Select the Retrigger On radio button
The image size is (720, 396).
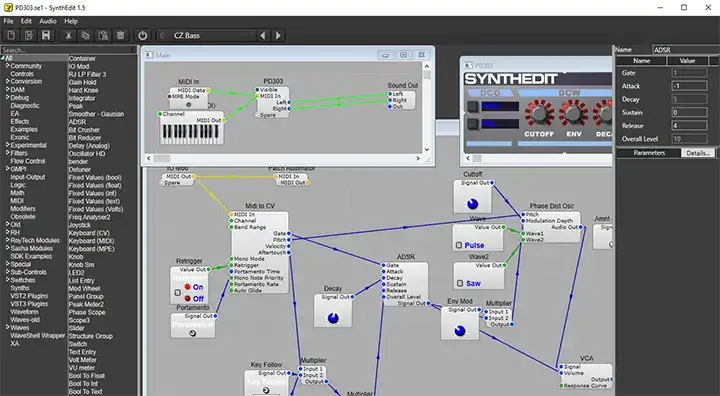(x=188, y=287)
